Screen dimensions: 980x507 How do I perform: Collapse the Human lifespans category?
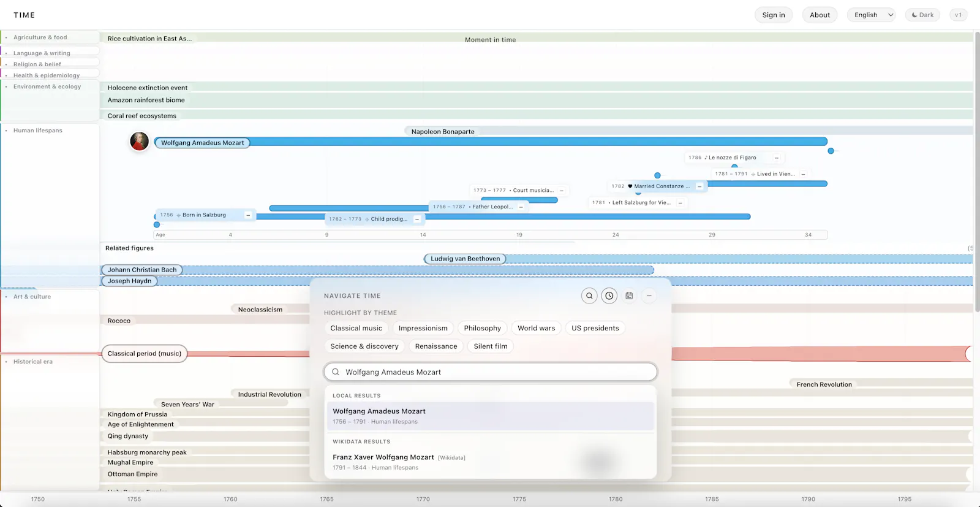click(38, 131)
